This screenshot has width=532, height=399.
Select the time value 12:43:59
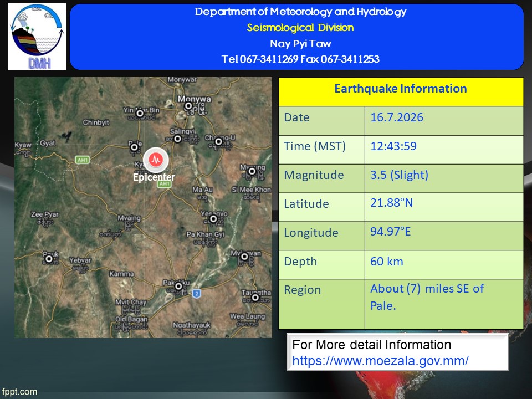point(393,146)
